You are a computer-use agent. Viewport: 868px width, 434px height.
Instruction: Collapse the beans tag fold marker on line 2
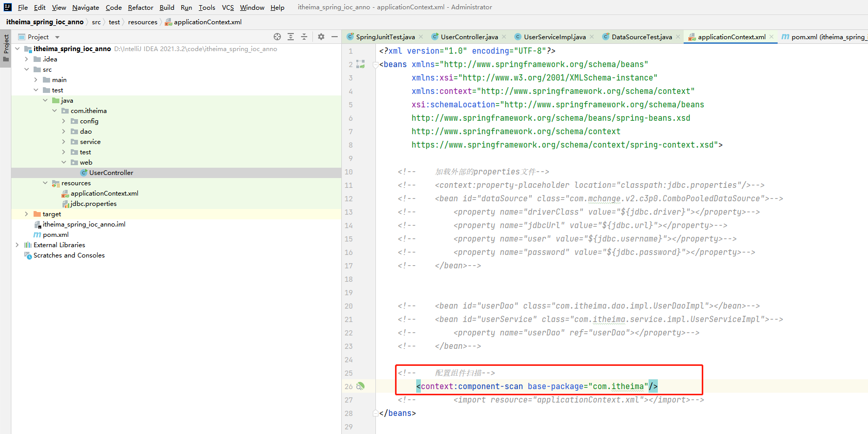[x=375, y=65]
